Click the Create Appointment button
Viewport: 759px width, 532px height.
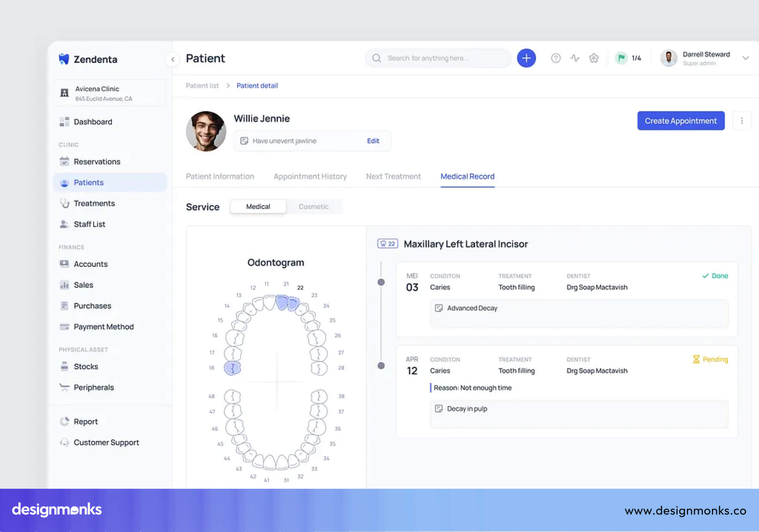(x=681, y=121)
